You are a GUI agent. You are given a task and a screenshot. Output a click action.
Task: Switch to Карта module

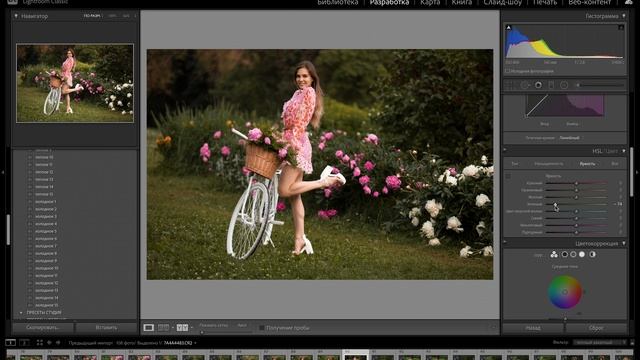pos(430,2)
